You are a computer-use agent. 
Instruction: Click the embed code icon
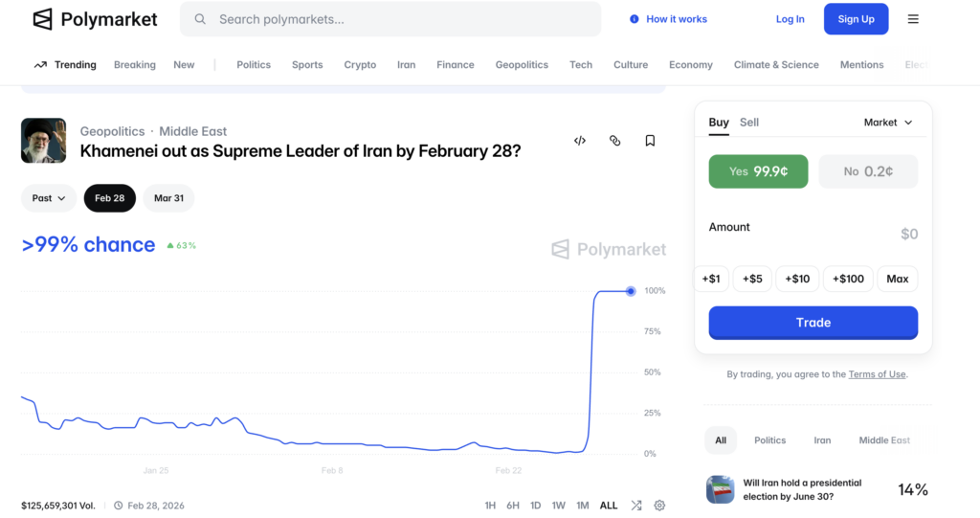(x=580, y=141)
